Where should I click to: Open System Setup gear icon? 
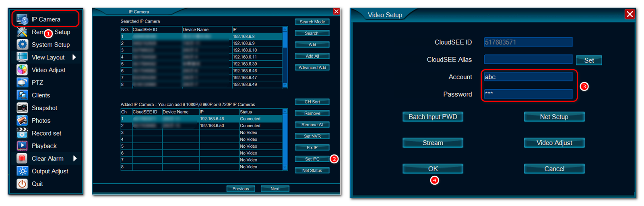(22, 44)
